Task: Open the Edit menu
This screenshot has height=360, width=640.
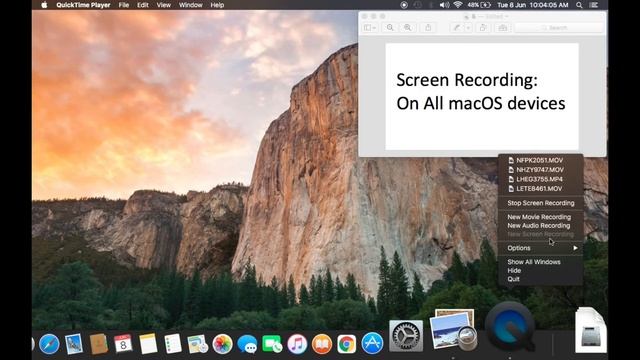Action: (x=143, y=5)
